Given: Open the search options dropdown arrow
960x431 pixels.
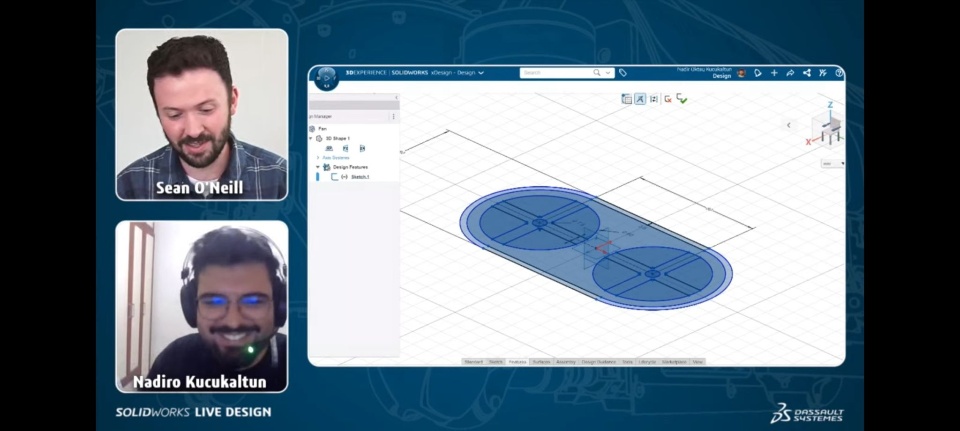Looking at the screenshot, I should tap(607, 73).
